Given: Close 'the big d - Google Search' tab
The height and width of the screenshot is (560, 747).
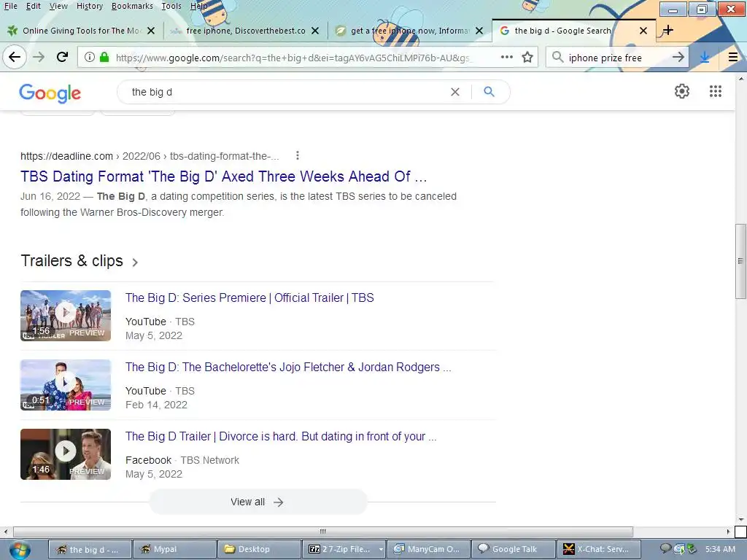Looking at the screenshot, I should (x=643, y=31).
